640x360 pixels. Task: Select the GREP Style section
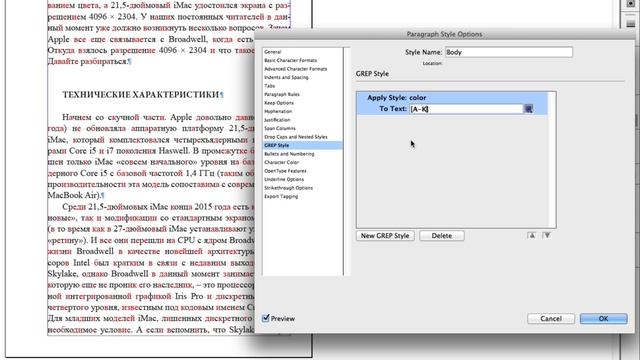pos(302,145)
